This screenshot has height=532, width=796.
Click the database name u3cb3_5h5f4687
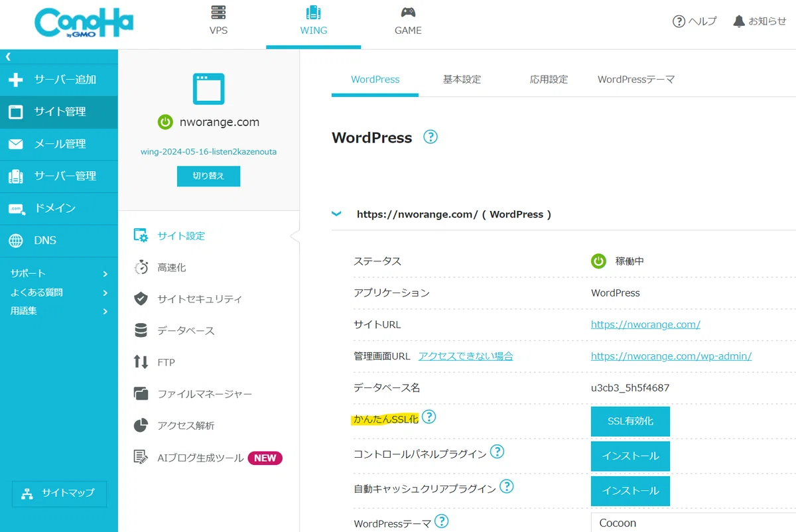[630, 388]
